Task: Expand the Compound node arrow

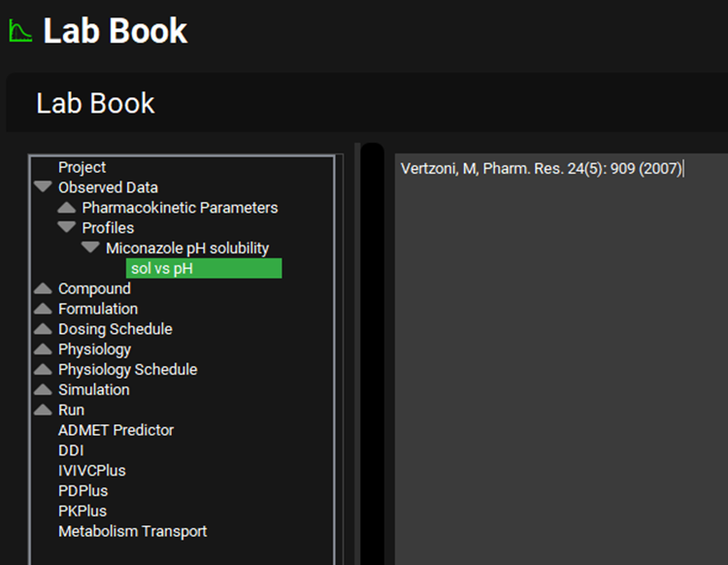Action: pyautogui.click(x=43, y=288)
